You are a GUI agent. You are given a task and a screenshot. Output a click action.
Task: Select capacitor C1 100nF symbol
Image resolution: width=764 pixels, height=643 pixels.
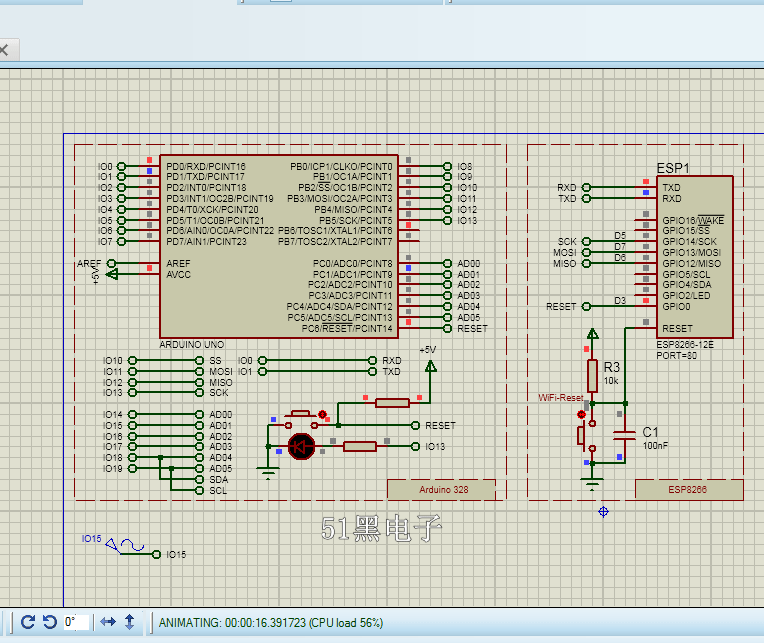[625, 435]
